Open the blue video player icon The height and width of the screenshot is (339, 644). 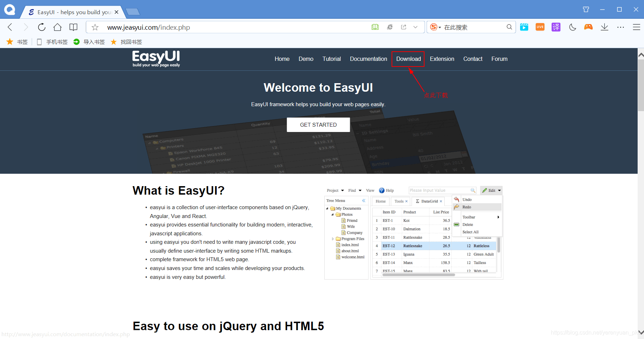pyautogui.click(x=524, y=27)
